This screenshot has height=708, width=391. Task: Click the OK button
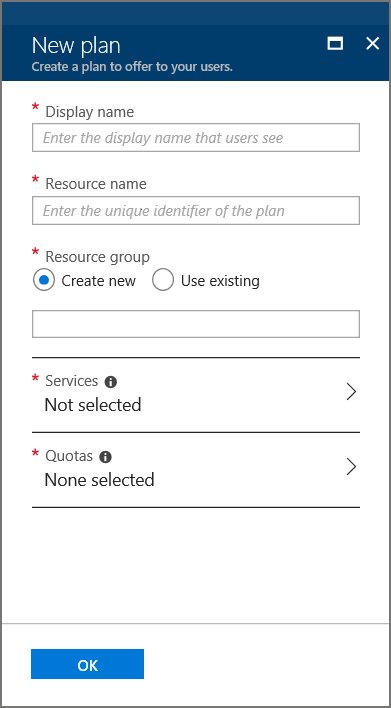pyautogui.click(x=88, y=664)
